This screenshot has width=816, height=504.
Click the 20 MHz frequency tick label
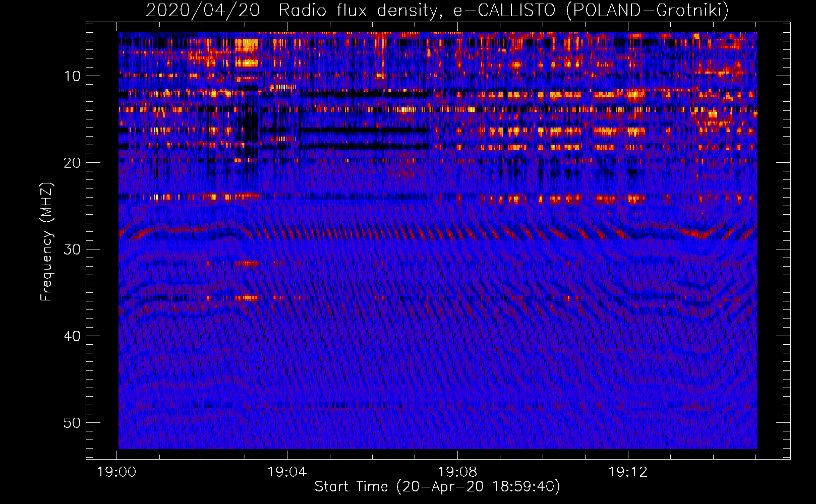click(72, 163)
